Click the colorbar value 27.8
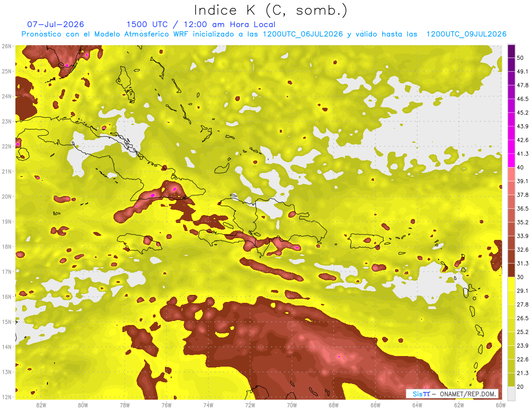 click(523, 305)
